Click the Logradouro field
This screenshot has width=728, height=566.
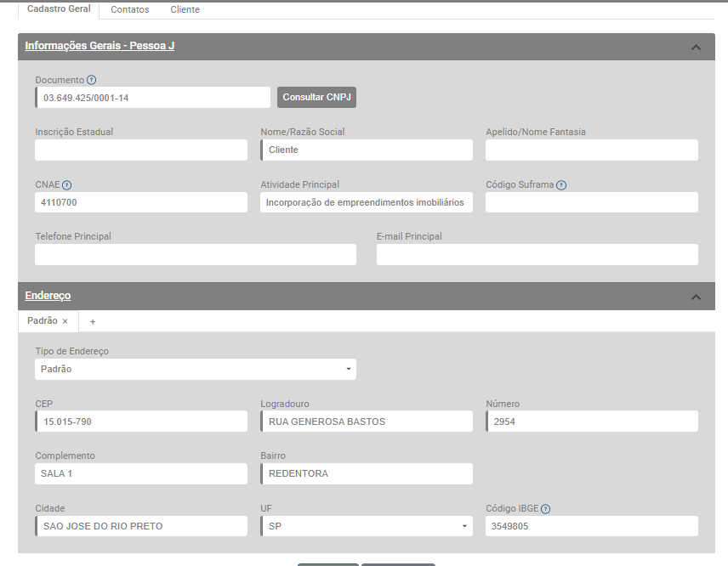click(367, 422)
